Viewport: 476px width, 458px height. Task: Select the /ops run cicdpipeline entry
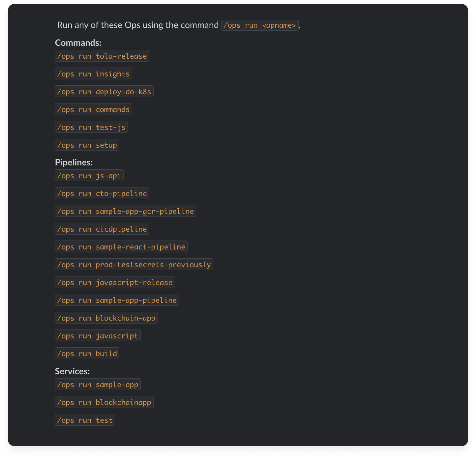(x=102, y=229)
